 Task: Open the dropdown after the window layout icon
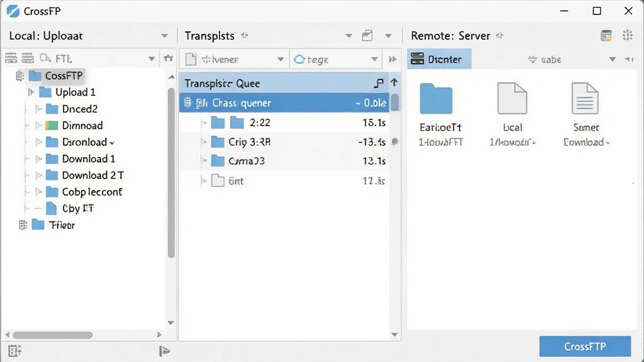pos(388,36)
